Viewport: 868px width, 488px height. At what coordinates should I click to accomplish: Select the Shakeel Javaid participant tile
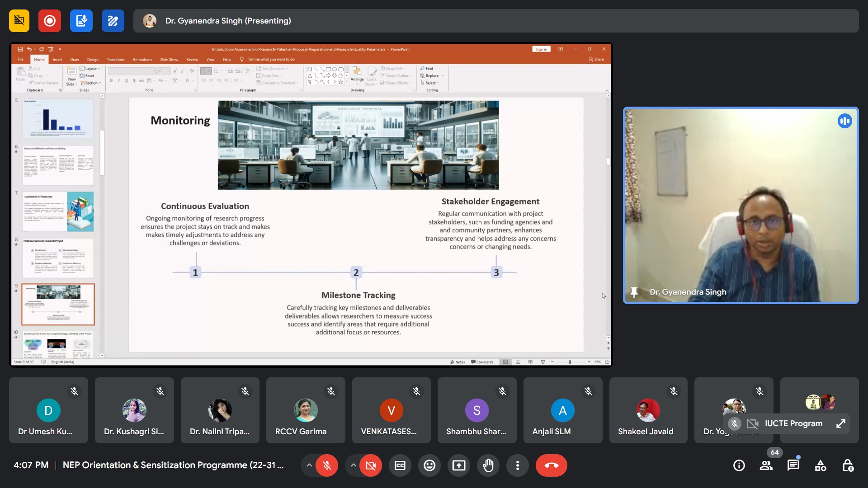coord(648,410)
